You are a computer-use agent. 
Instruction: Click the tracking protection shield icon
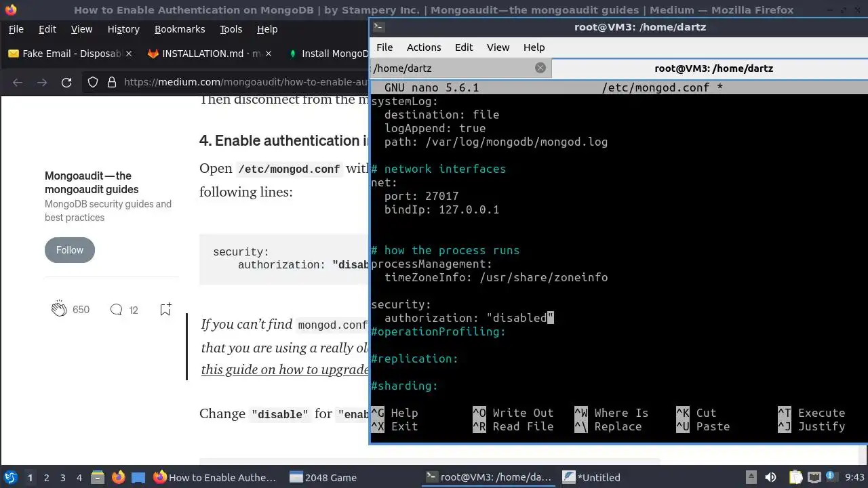coord(93,82)
